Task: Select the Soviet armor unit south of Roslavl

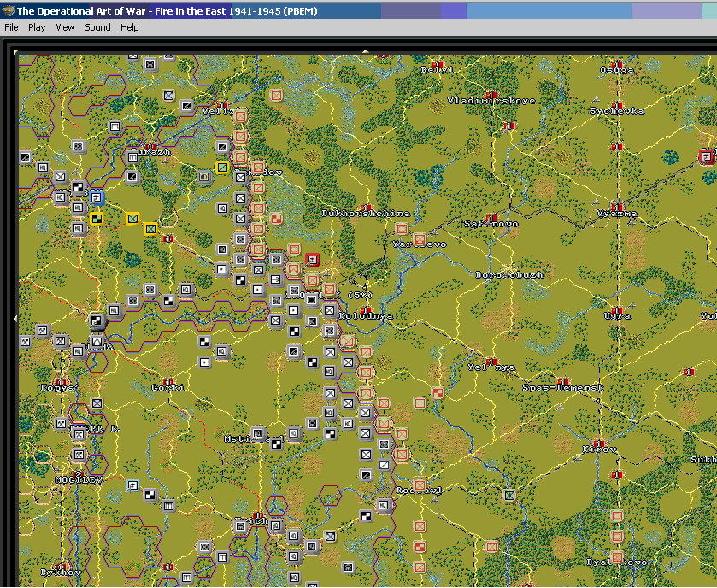Action: [420, 546]
